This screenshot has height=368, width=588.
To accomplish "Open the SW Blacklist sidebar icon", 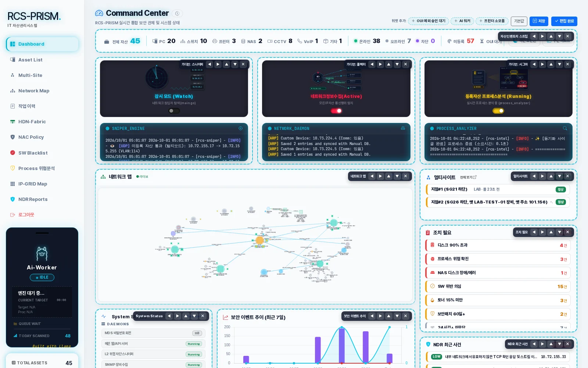I will [x=12, y=153].
